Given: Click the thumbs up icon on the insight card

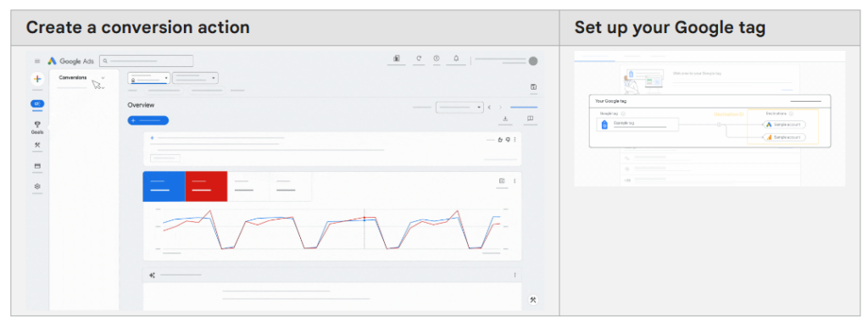Looking at the screenshot, I should click(x=500, y=140).
